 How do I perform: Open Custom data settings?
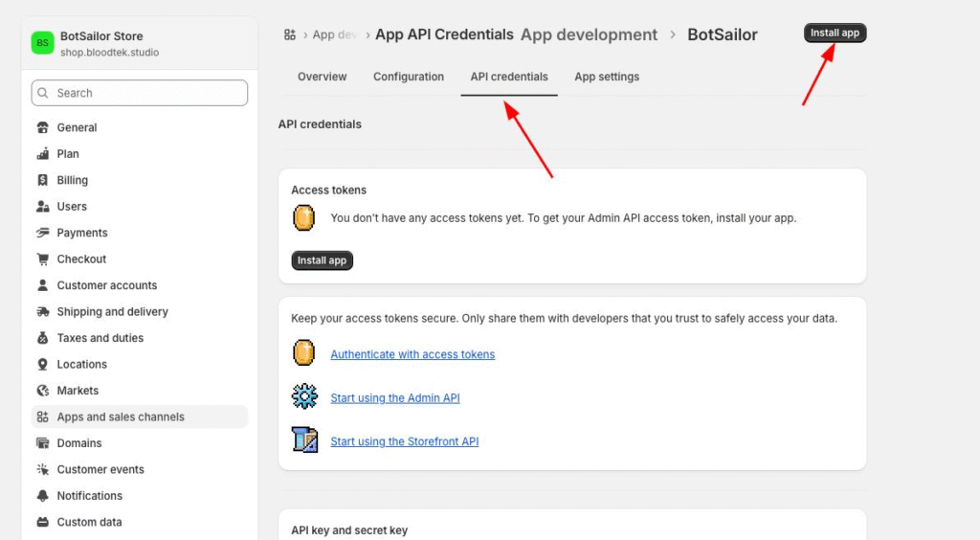point(140,521)
